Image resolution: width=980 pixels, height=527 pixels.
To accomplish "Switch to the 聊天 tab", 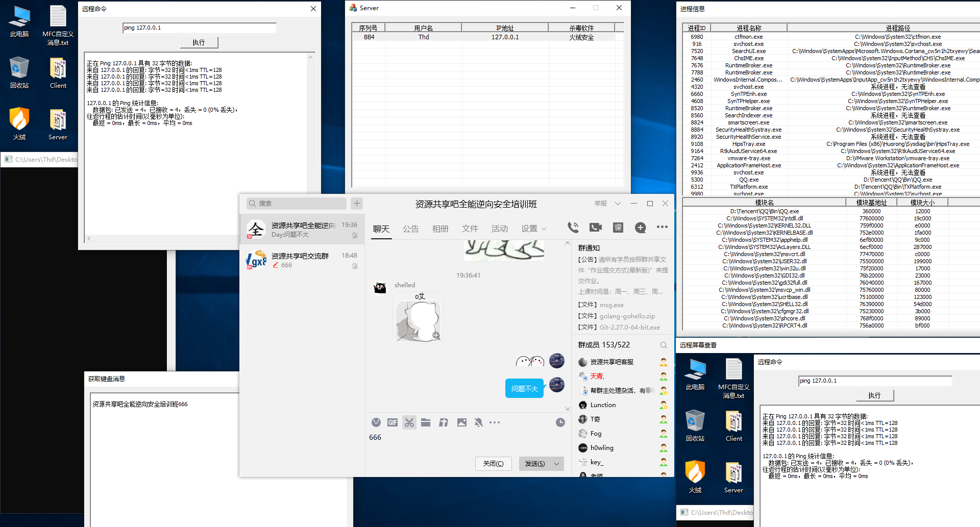I will click(381, 229).
